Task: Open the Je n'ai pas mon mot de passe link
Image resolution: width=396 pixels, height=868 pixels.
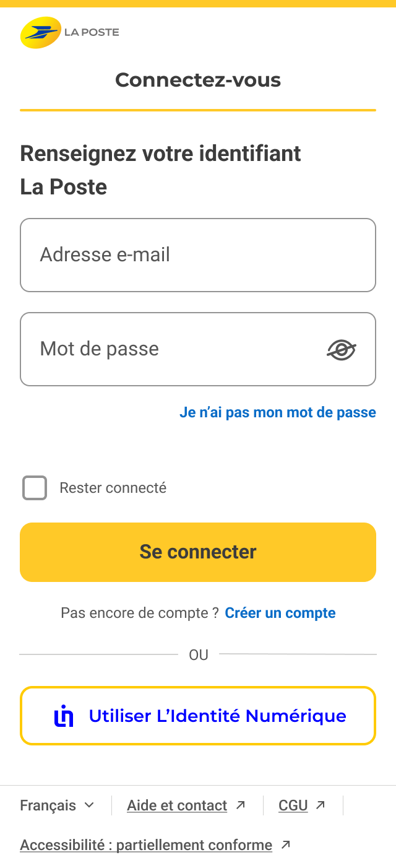Action: click(278, 412)
